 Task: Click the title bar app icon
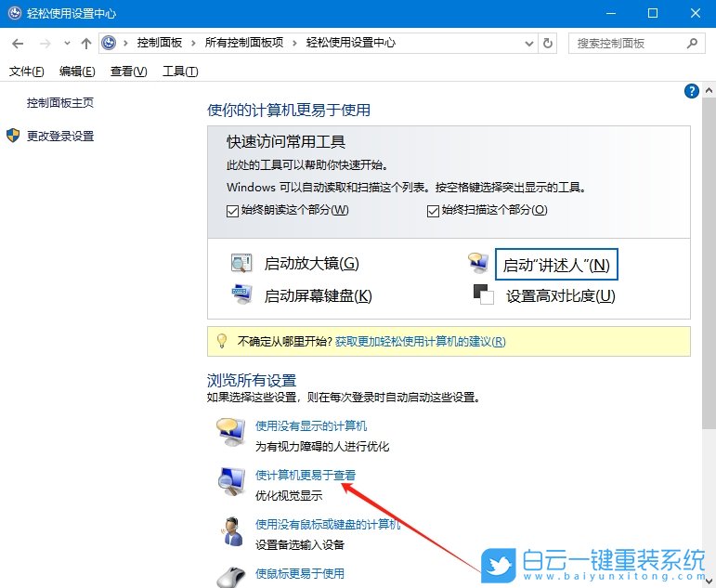(15, 13)
